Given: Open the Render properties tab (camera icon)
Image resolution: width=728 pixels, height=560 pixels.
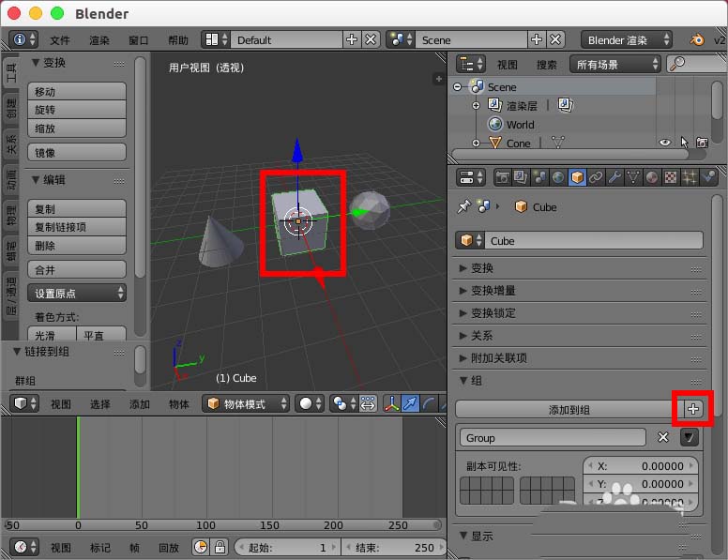Looking at the screenshot, I should pos(502,177).
